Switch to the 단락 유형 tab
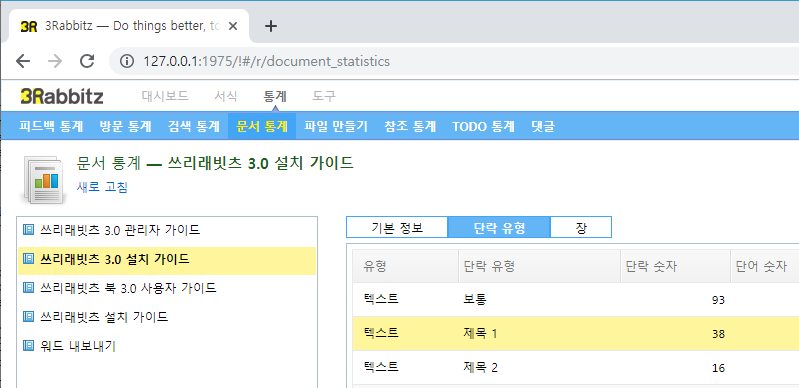The height and width of the screenshot is (388, 799). (499, 227)
